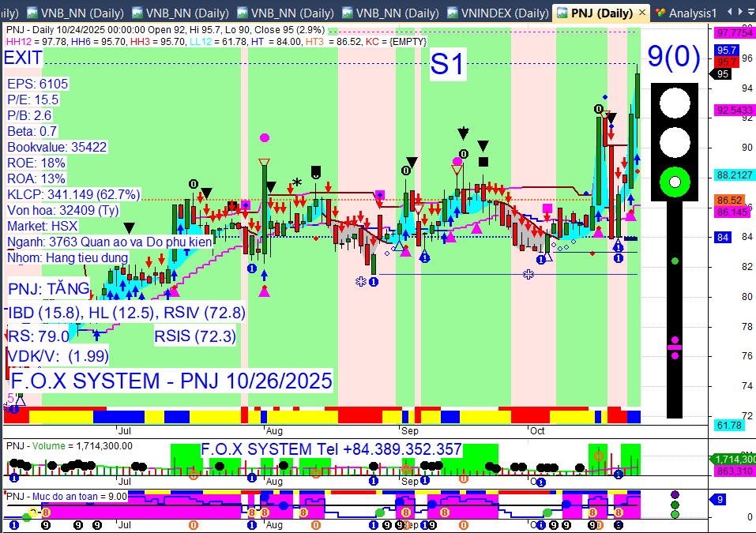Click the PNJ - Volume pane title
Image resolution: width=756 pixels, height=533 pixels.
(x=70, y=446)
